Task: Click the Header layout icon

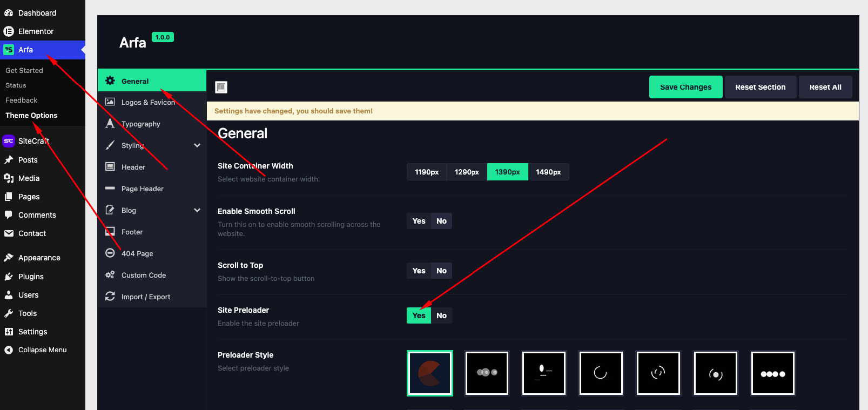Action: 110,167
